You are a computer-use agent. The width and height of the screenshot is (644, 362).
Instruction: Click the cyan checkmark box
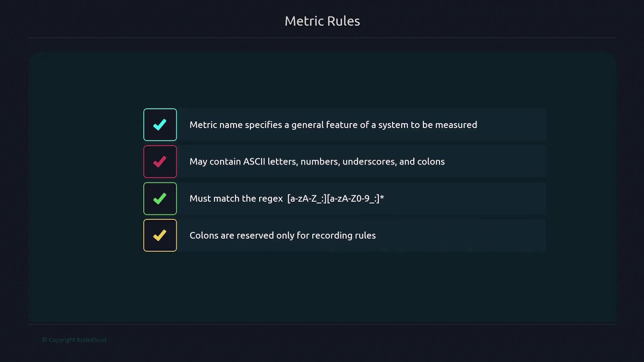[160, 125]
